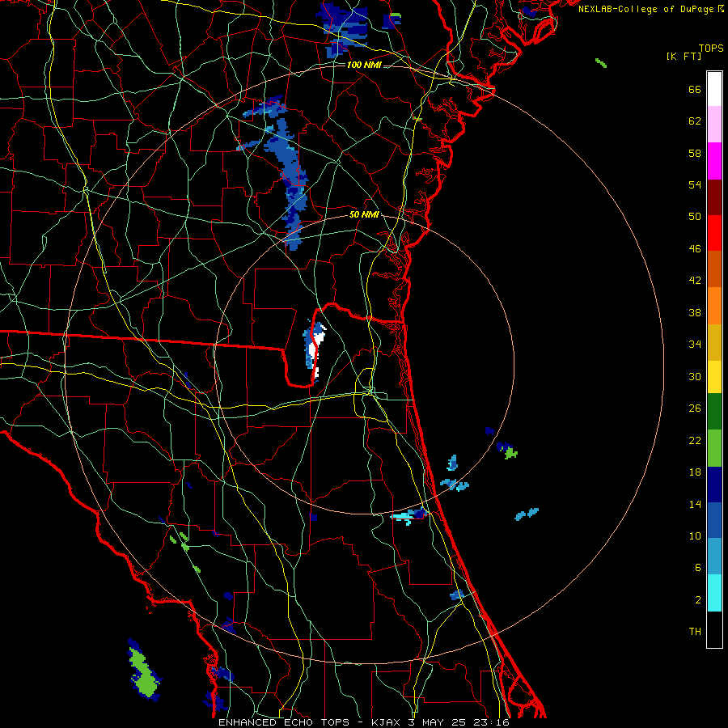The width and height of the screenshot is (728, 728).
Task: Click the light pink legend swatch
Action: coord(714,124)
